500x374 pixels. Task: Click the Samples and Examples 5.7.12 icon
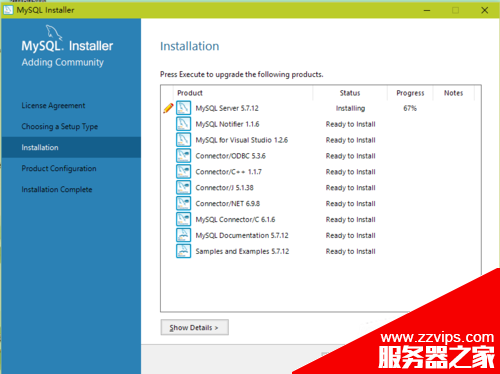tap(183, 251)
